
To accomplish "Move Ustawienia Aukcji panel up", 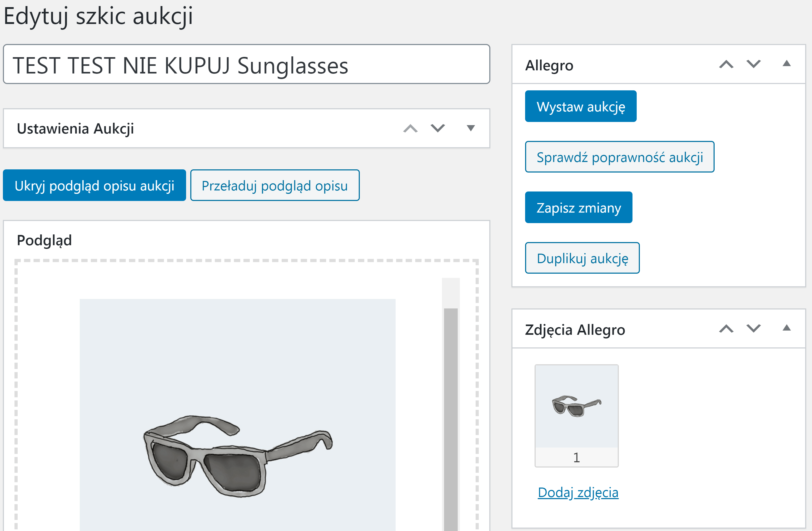I will point(410,128).
